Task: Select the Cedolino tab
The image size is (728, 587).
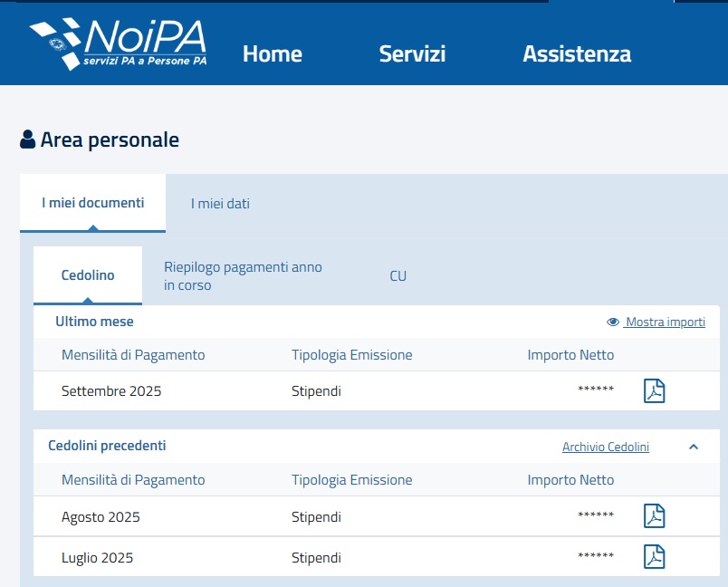Action: (x=88, y=275)
